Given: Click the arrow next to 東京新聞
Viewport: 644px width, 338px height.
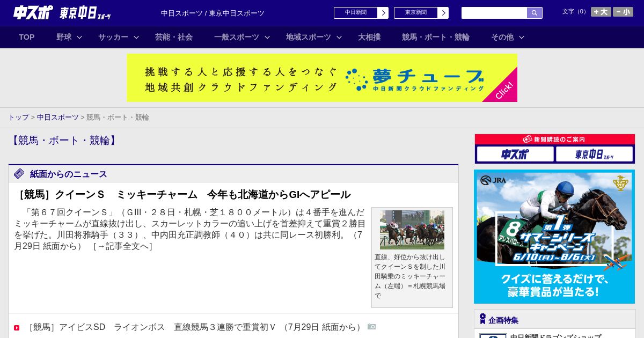Looking at the screenshot, I should click(443, 13).
